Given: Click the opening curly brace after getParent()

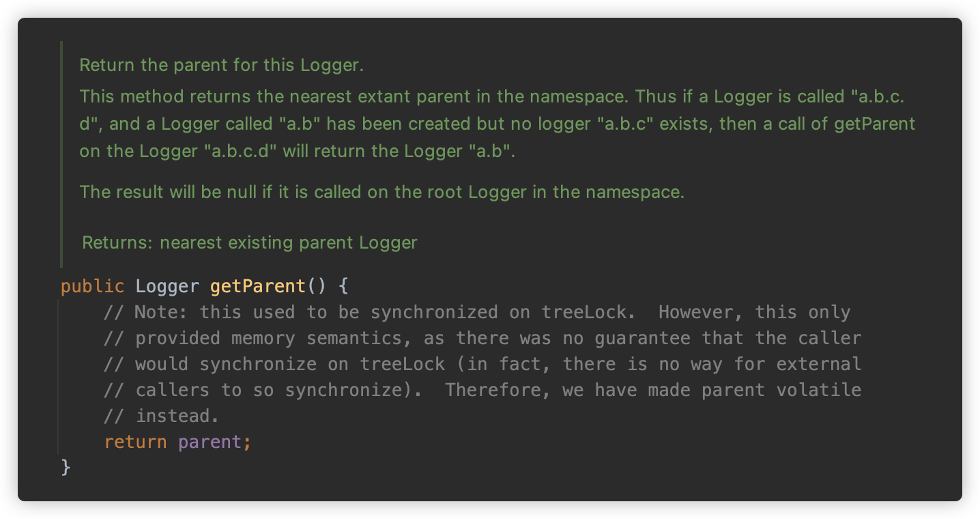Looking at the screenshot, I should pos(343,285).
